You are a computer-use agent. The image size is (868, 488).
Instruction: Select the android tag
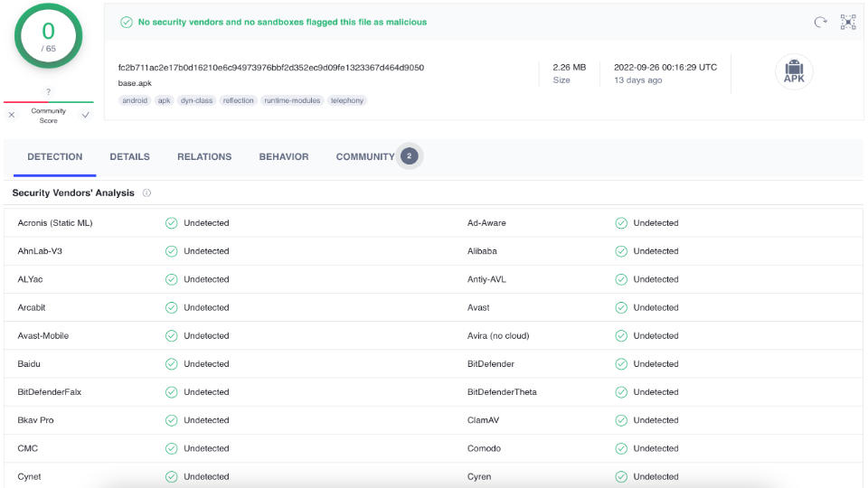pyautogui.click(x=135, y=100)
